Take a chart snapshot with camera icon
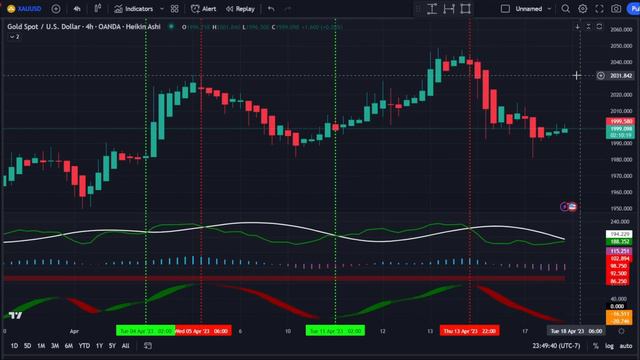The height and width of the screenshot is (360, 640). point(616,9)
